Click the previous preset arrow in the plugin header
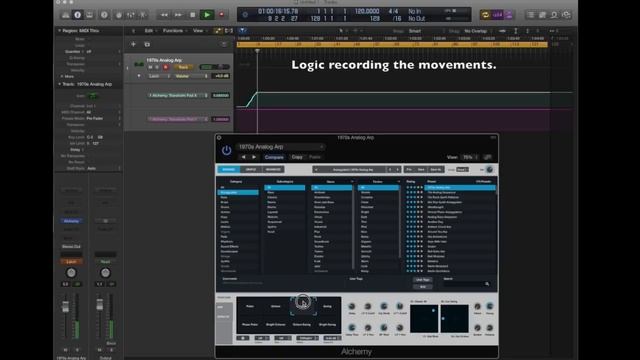 coord(244,157)
